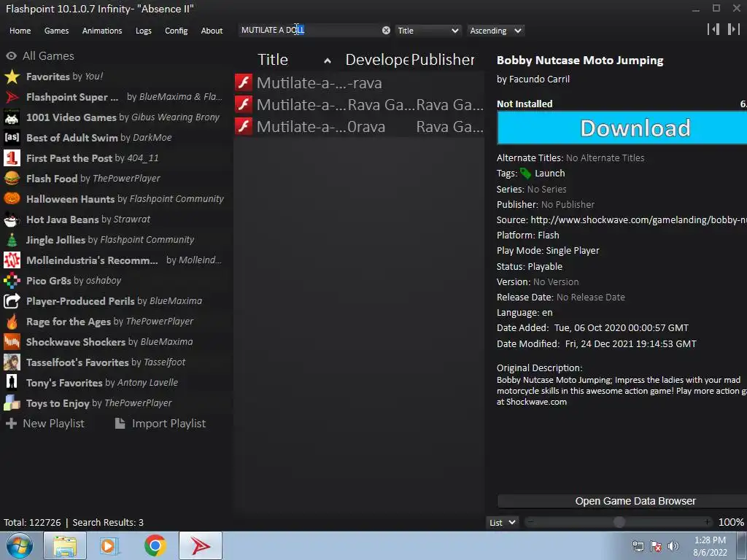Click the All Games eye icon
Image resolution: width=747 pixels, height=560 pixels.
[12, 55]
